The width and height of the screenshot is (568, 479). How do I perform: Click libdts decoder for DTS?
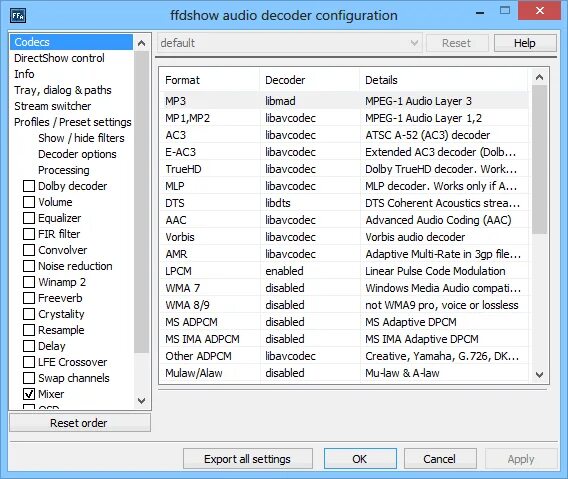tap(278, 203)
